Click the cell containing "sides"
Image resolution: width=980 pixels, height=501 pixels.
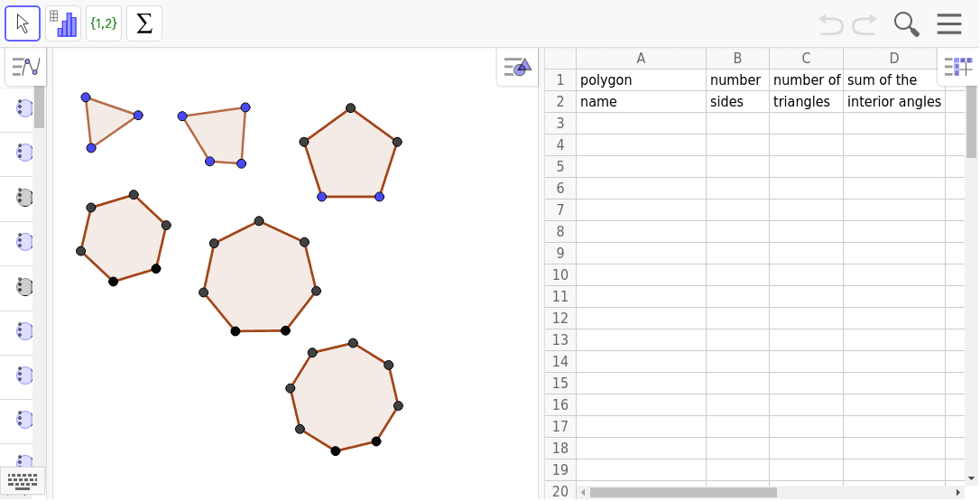pos(737,102)
